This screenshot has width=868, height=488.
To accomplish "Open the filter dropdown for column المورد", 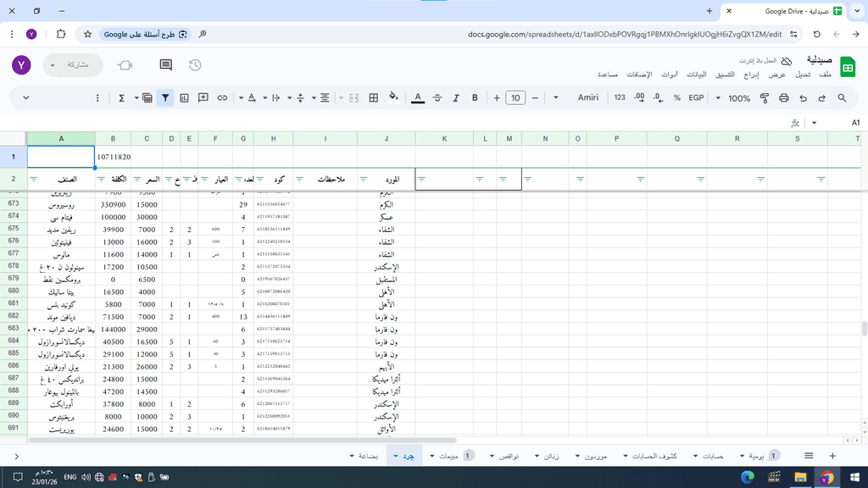I will coord(364,180).
